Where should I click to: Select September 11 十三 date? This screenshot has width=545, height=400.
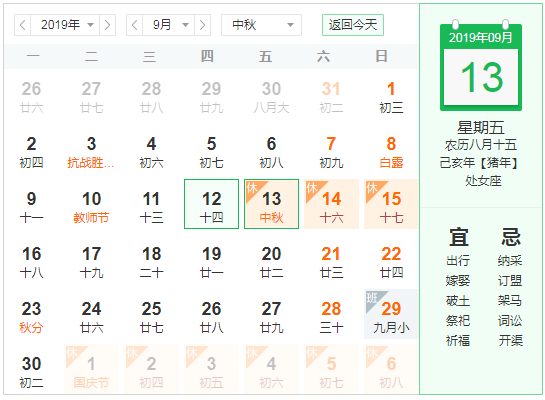click(x=151, y=207)
